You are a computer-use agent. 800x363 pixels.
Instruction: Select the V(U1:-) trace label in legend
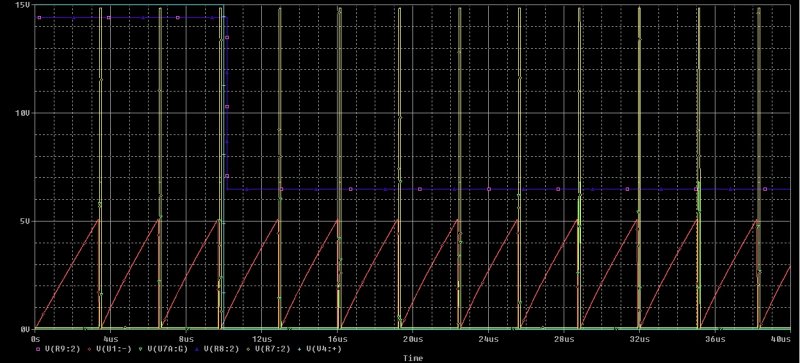[114, 349]
